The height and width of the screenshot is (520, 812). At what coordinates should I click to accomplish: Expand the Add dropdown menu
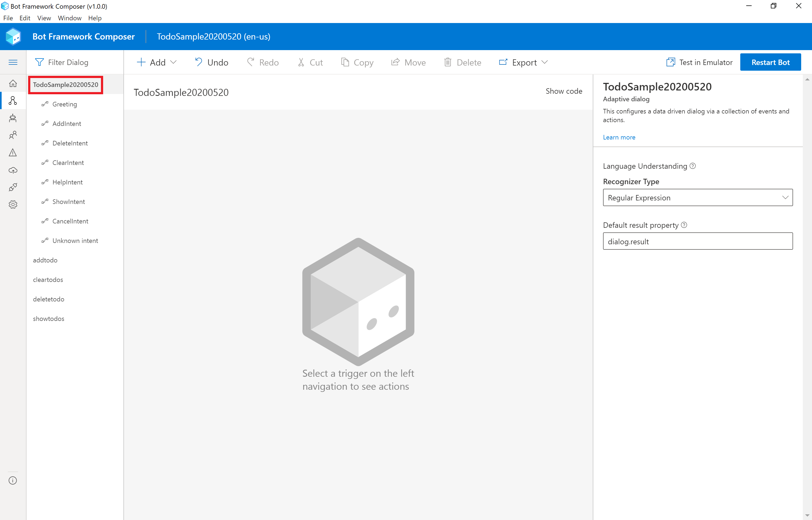click(x=157, y=62)
